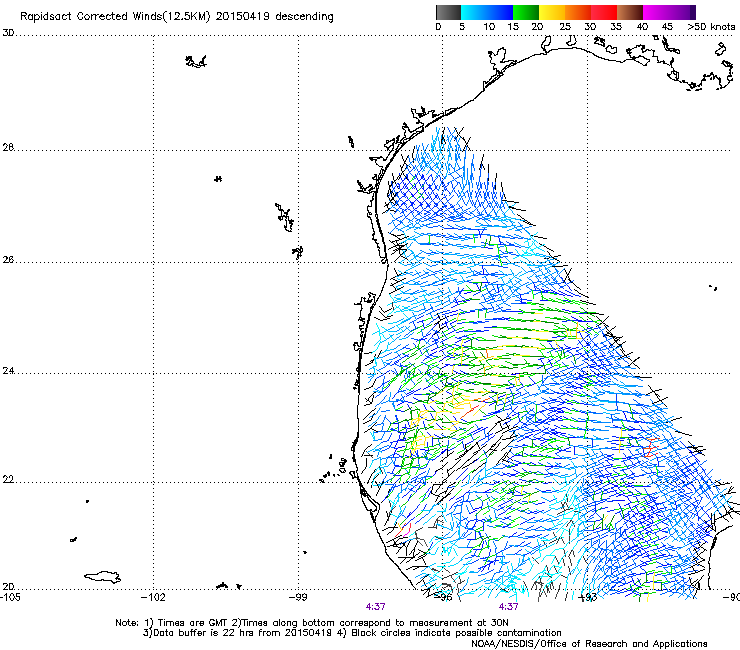Click the yellow 20-25 knots legend segment

point(552,12)
